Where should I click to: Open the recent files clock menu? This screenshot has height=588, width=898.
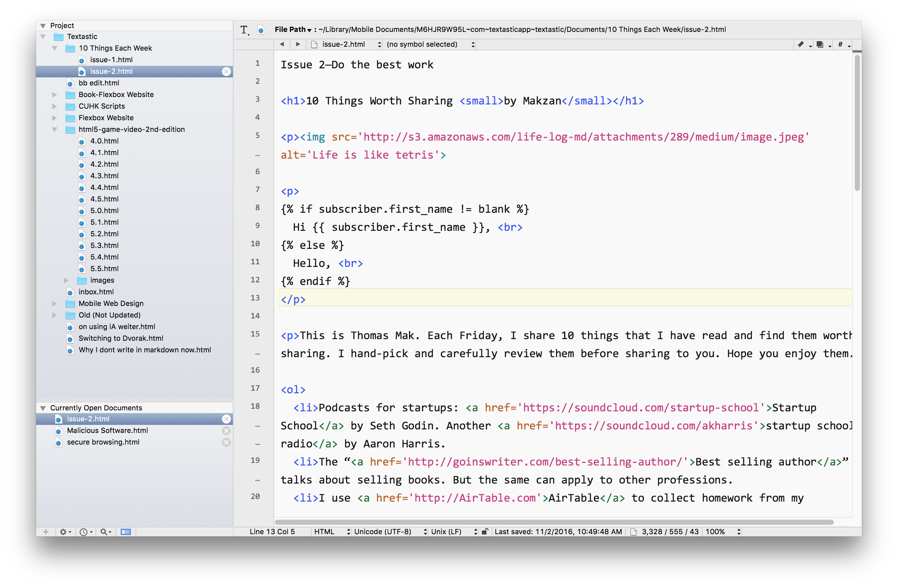[84, 532]
